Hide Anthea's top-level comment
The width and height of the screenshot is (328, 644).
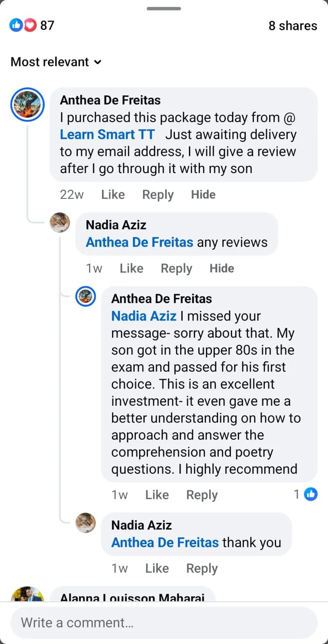[x=203, y=195]
